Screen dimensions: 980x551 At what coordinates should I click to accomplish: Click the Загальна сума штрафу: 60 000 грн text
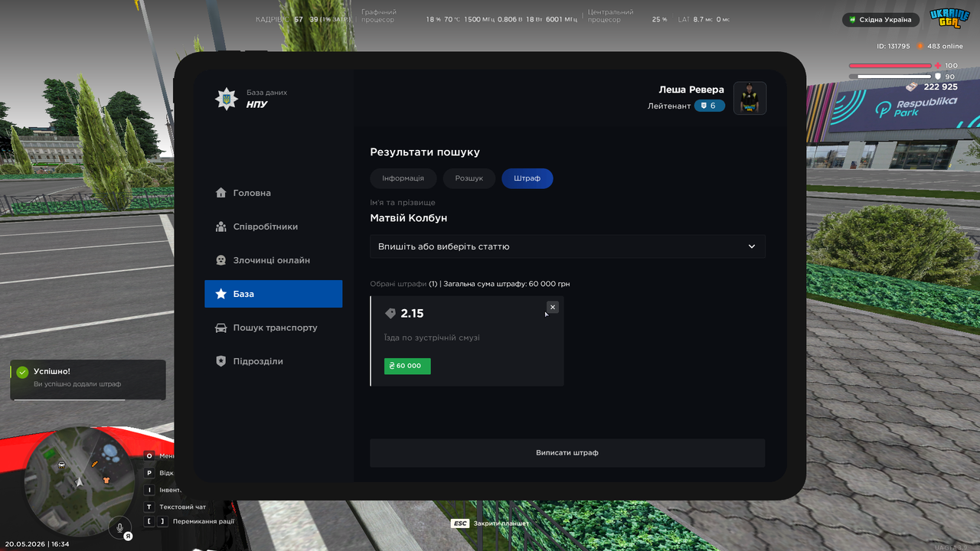tap(507, 284)
